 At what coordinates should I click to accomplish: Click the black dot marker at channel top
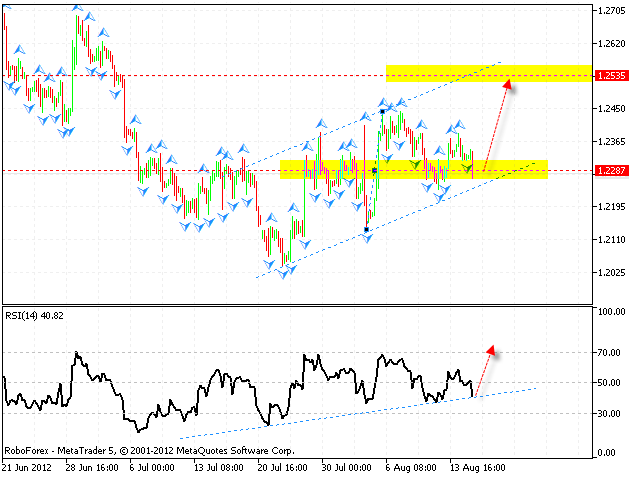383,111
